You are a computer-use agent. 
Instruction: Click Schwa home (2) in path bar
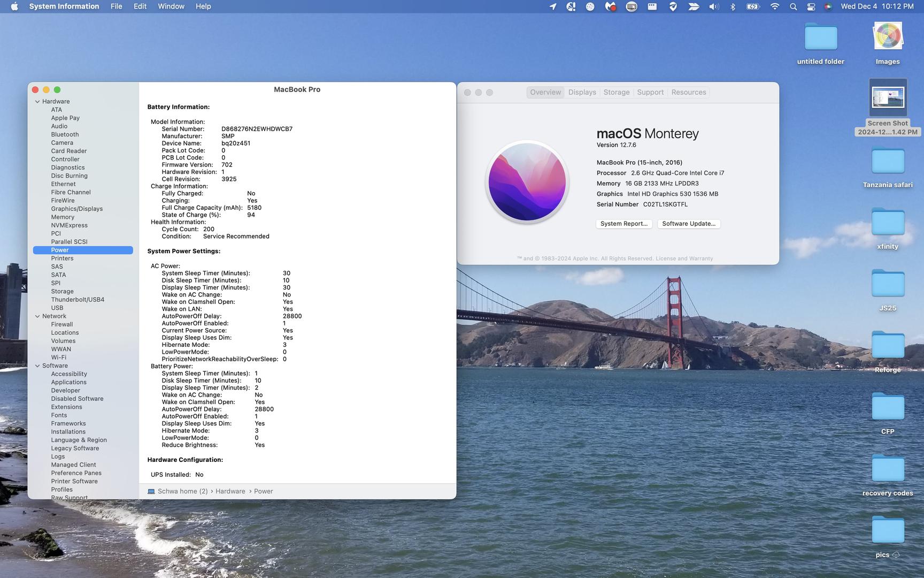[x=182, y=491]
